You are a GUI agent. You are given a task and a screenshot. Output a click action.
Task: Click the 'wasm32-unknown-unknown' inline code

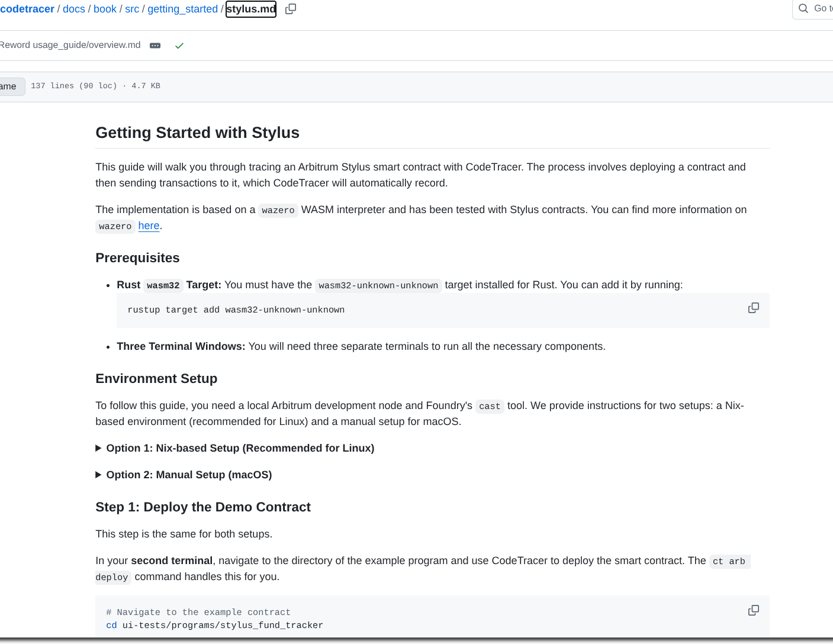378,285
